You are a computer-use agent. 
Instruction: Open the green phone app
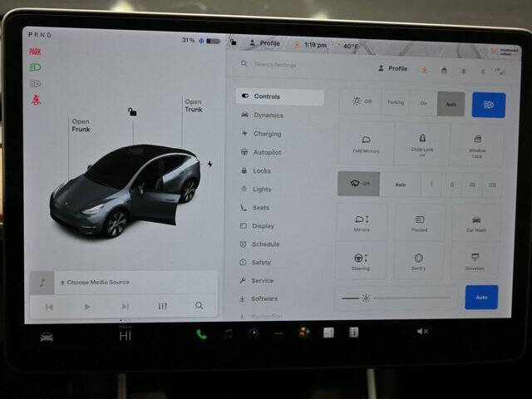tap(201, 334)
